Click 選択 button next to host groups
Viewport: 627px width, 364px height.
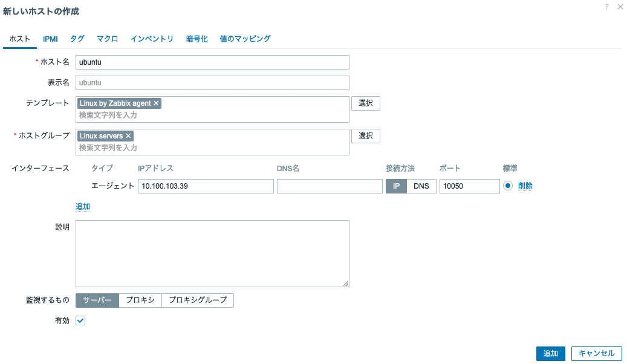[x=365, y=136]
